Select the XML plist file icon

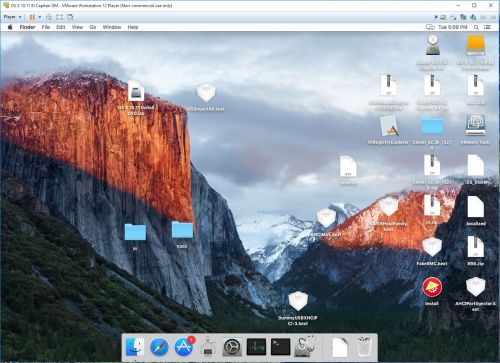(x=348, y=166)
